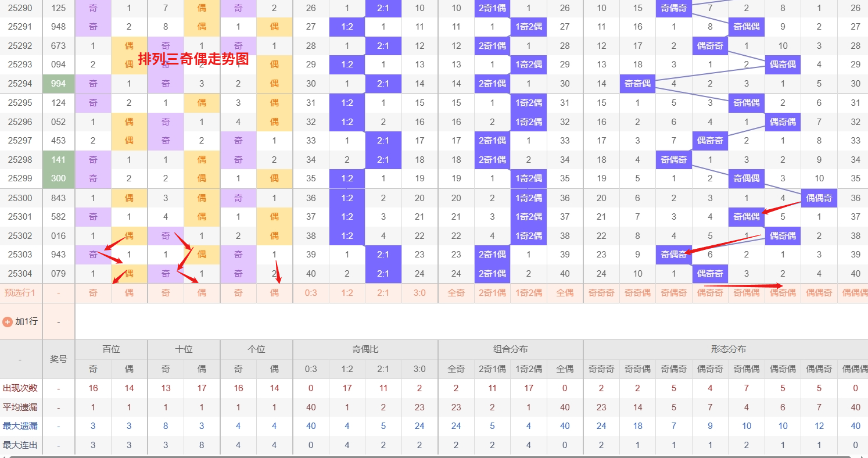This screenshot has width=868, height=458.
Task: Select 2奇1偶 in the 预选行1 row
Action: (492, 293)
